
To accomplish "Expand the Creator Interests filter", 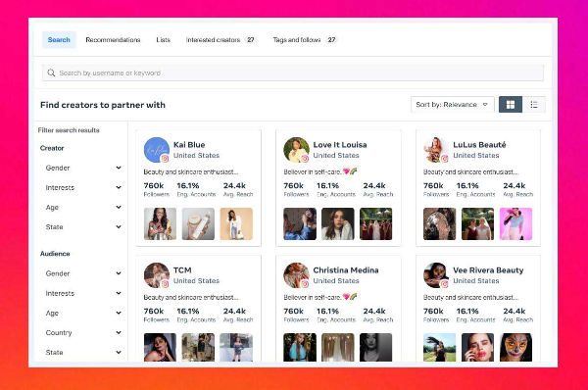I will coord(83,187).
